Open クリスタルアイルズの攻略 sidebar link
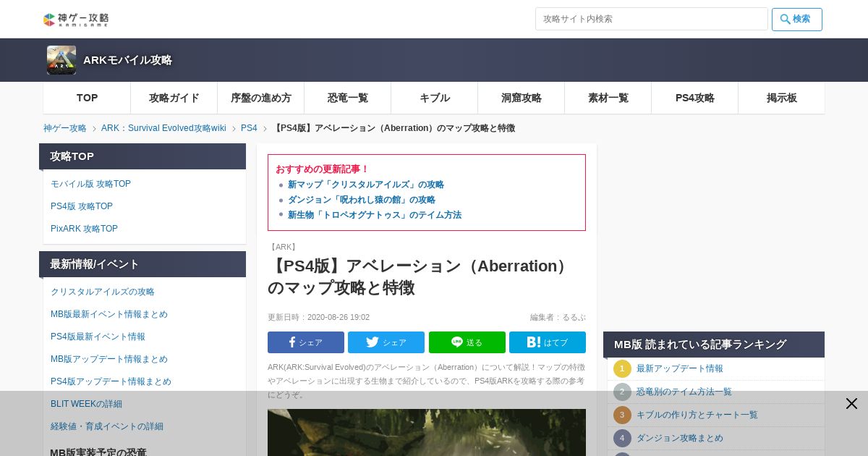Viewport: 868px width, 456px height. point(103,292)
